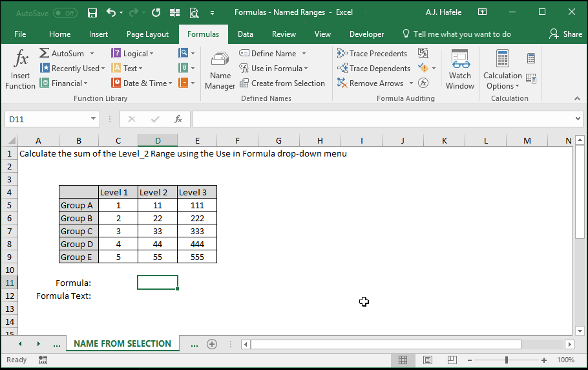This screenshot has width=588, height=370.
Task: Click the Select All corner triangle
Action: [x=12, y=141]
